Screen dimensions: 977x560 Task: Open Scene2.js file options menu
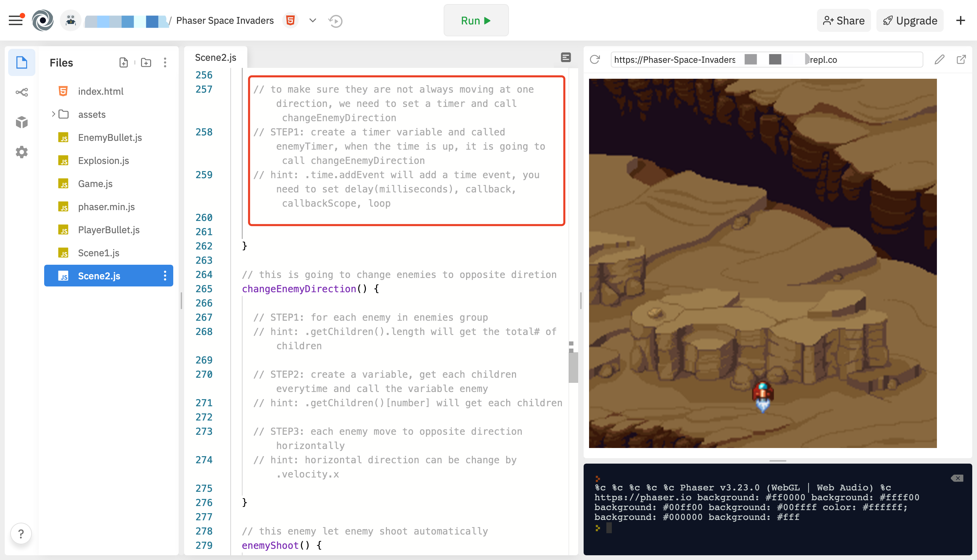(165, 276)
